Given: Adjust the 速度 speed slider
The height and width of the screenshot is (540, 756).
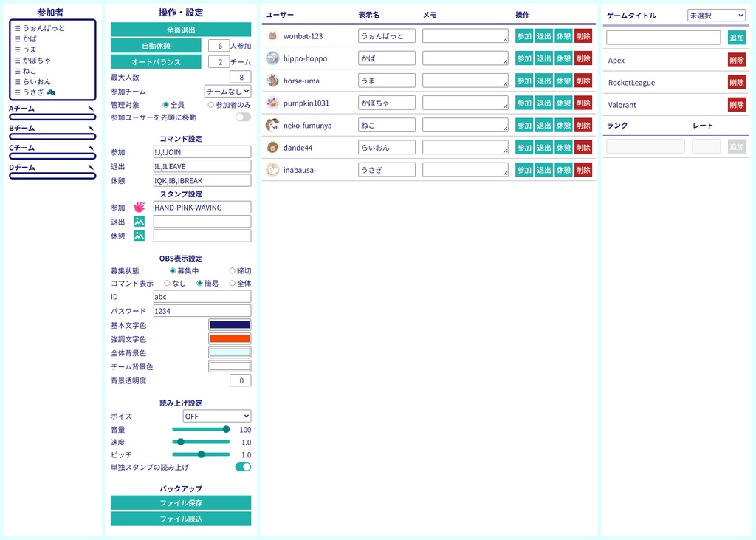Looking at the screenshot, I should tap(201, 442).
